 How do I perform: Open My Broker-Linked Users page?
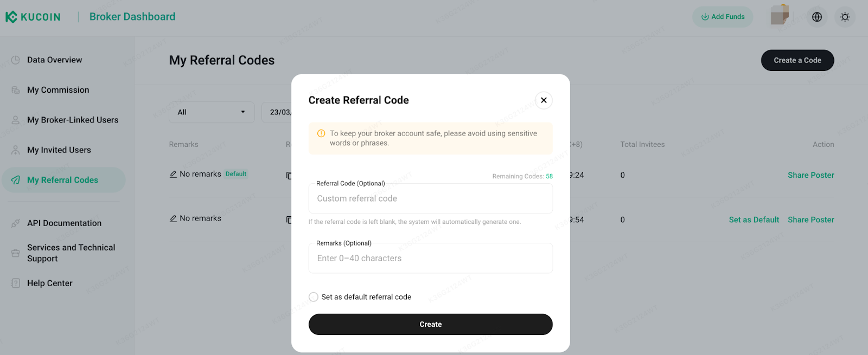(x=73, y=120)
